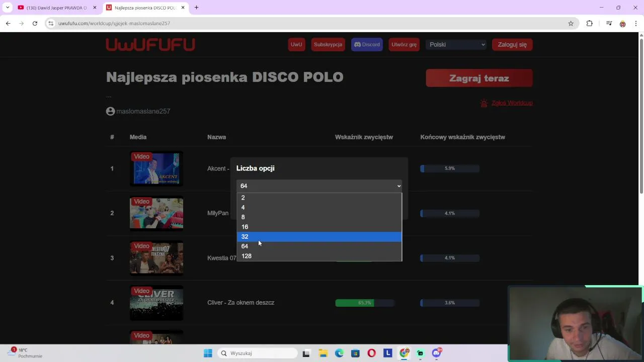Open the Chrome profile avatar
Screen dimensions: 644x362
[x=622, y=23]
